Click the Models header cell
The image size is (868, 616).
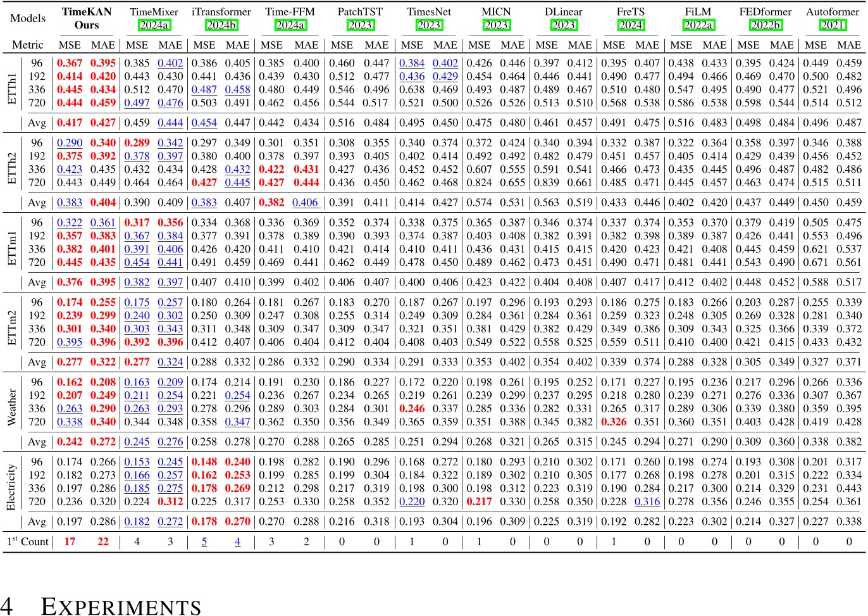[28, 18]
